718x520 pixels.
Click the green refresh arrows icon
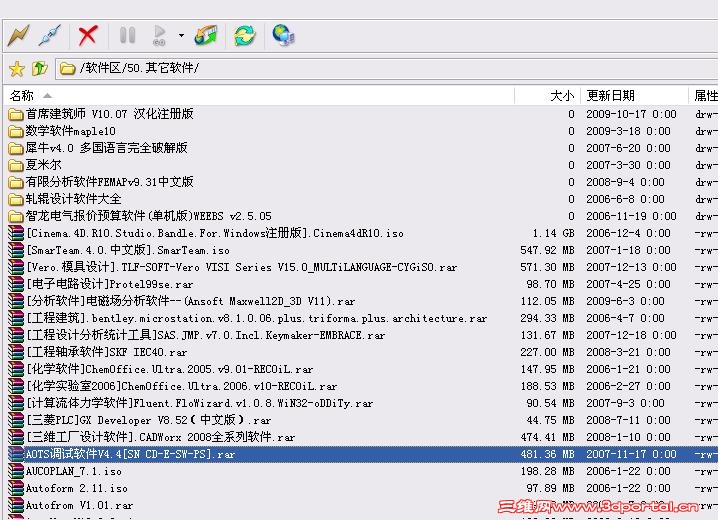[245, 36]
